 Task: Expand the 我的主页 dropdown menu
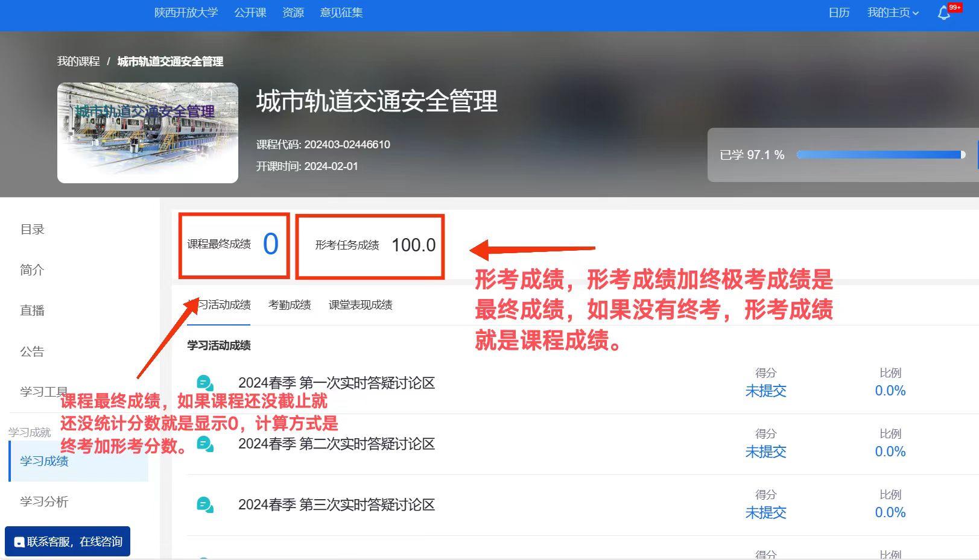(x=893, y=13)
